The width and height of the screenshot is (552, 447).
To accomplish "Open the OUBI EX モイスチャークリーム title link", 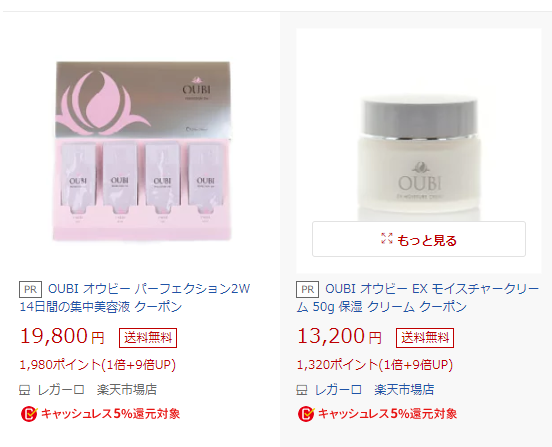I will 418,298.
